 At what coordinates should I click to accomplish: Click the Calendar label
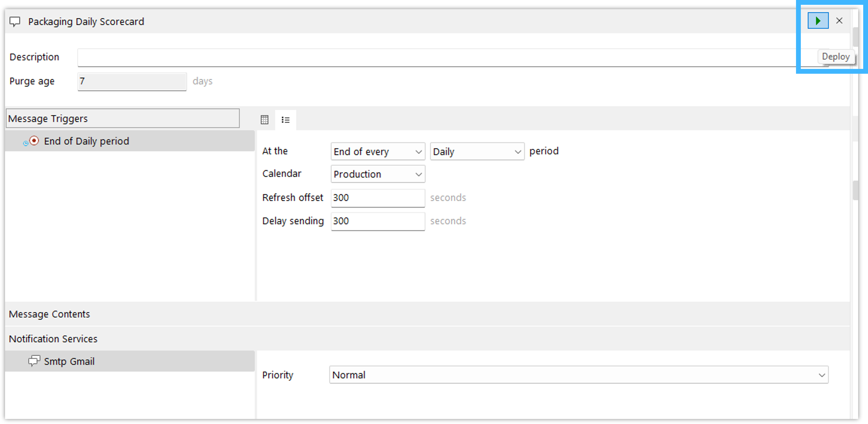click(x=282, y=173)
